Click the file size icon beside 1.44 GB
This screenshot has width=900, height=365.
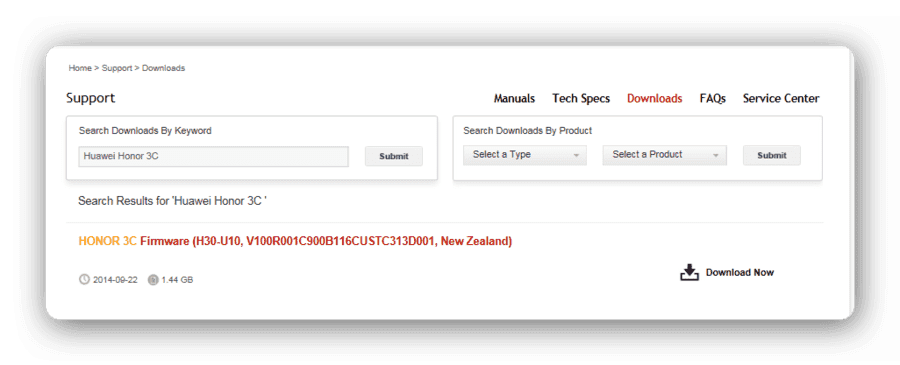153,280
